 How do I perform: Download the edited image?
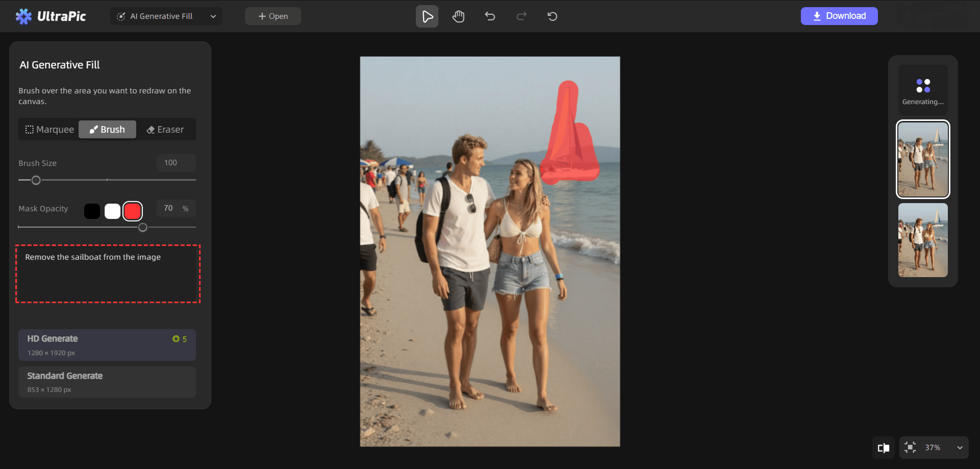pos(839,16)
